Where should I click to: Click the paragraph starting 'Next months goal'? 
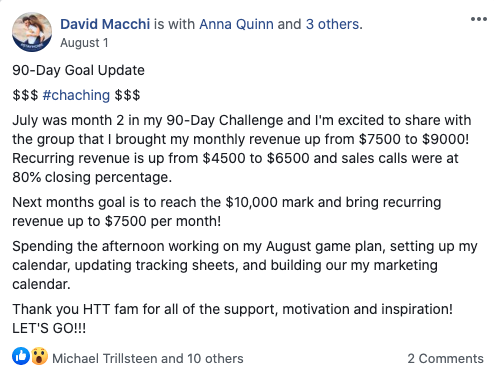pos(227,212)
